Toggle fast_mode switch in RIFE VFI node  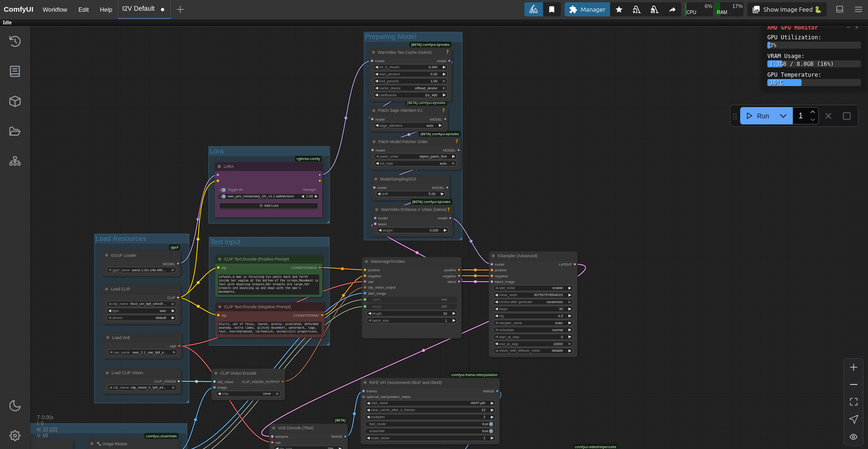[491, 424]
